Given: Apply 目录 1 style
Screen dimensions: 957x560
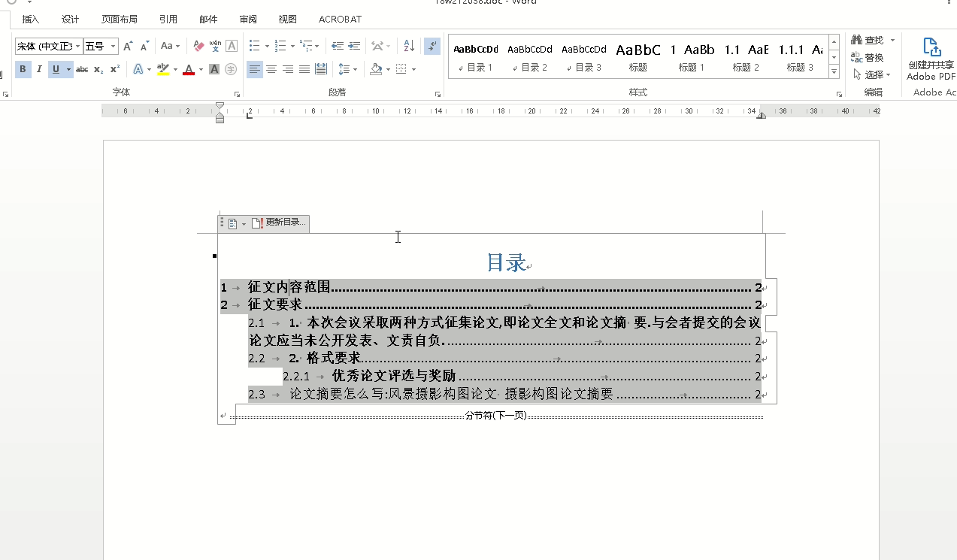Looking at the screenshot, I should 476,58.
